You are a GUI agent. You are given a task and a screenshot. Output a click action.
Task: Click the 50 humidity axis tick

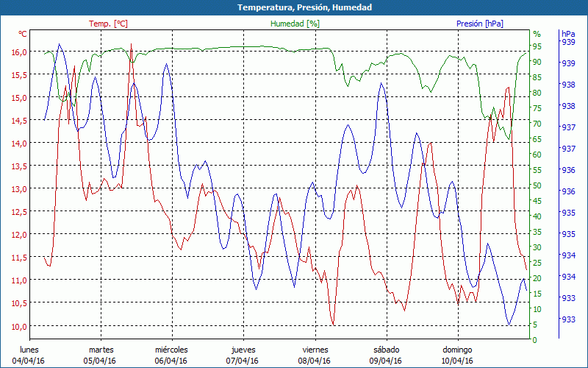[x=537, y=186]
